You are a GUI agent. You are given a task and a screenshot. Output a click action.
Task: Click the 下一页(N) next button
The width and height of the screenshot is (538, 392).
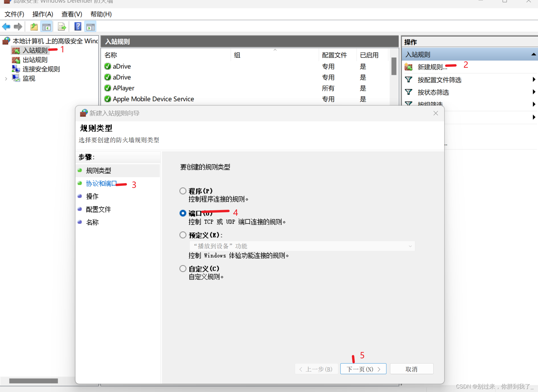pos(363,369)
